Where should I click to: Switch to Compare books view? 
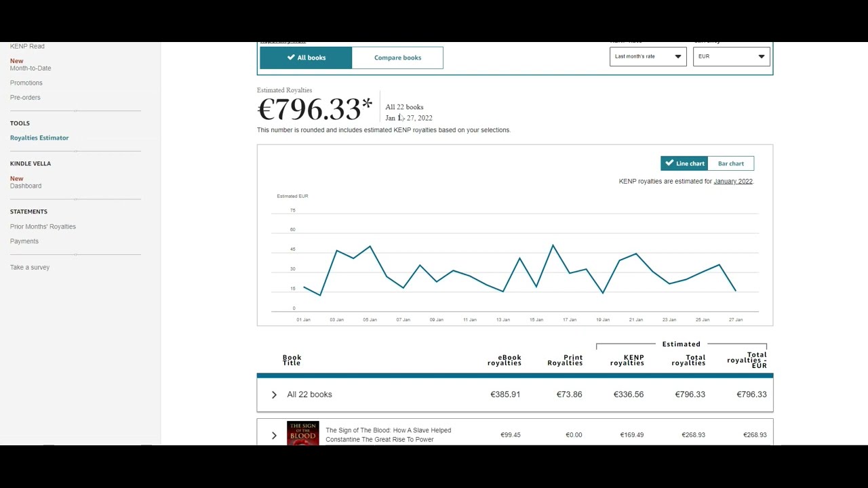(397, 58)
